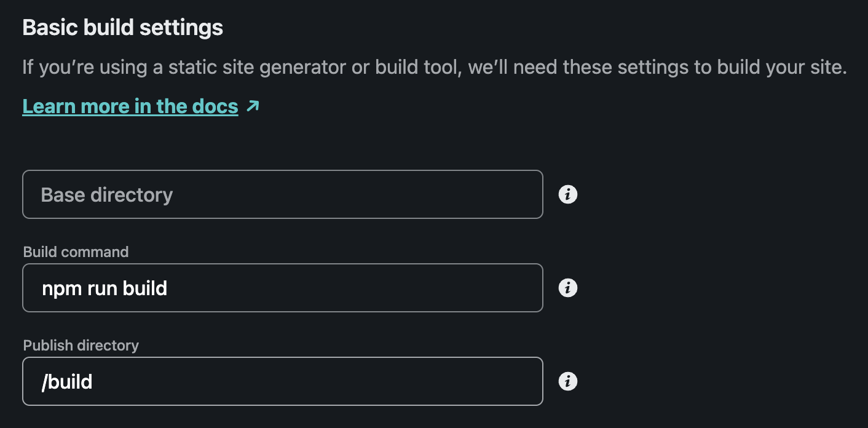Click the static site generator description text
Screen dimensions: 868x428
434,67
